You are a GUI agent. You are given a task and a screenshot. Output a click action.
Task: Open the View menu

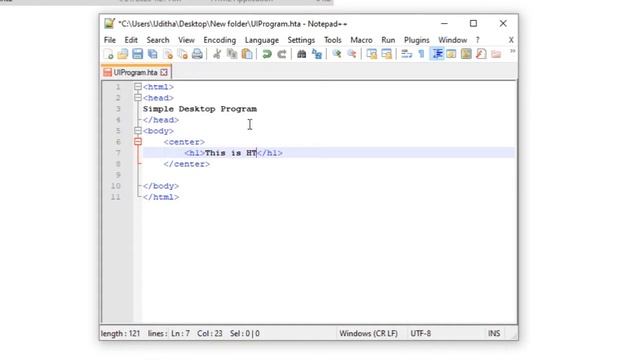pyautogui.click(x=186, y=40)
